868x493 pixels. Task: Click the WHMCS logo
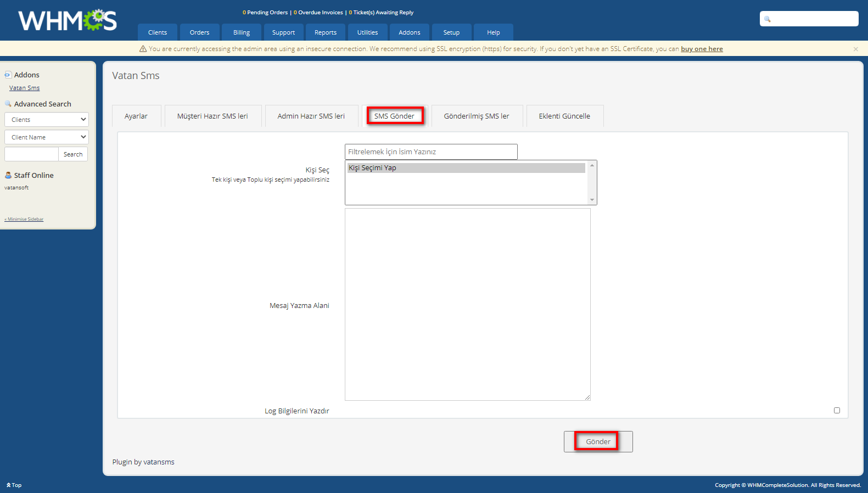(68, 20)
